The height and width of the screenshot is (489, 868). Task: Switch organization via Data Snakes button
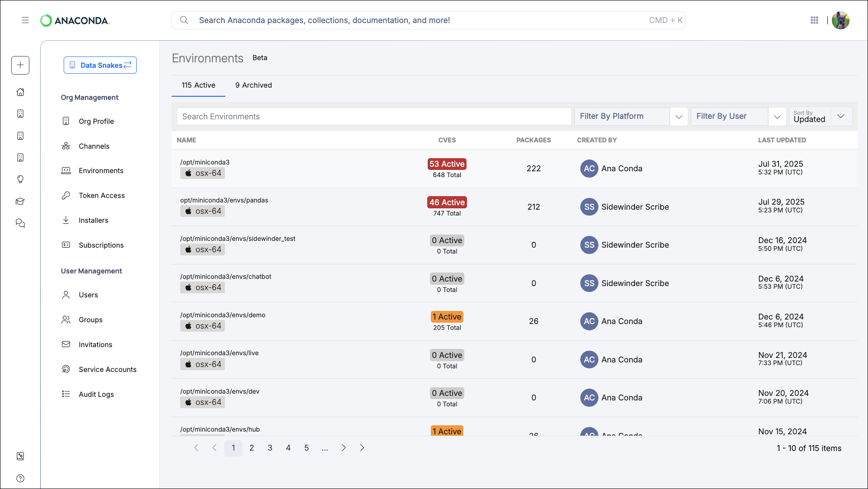tap(100, 65)
